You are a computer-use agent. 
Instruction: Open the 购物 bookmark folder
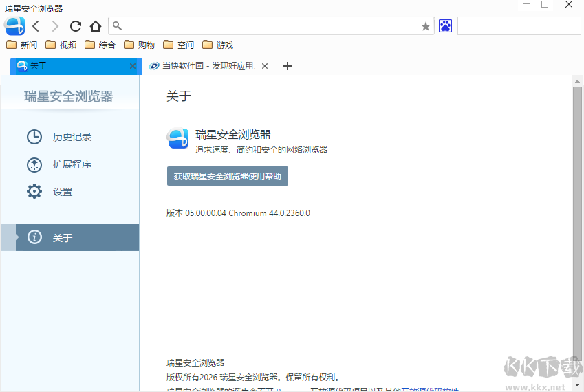pos(139,45)
